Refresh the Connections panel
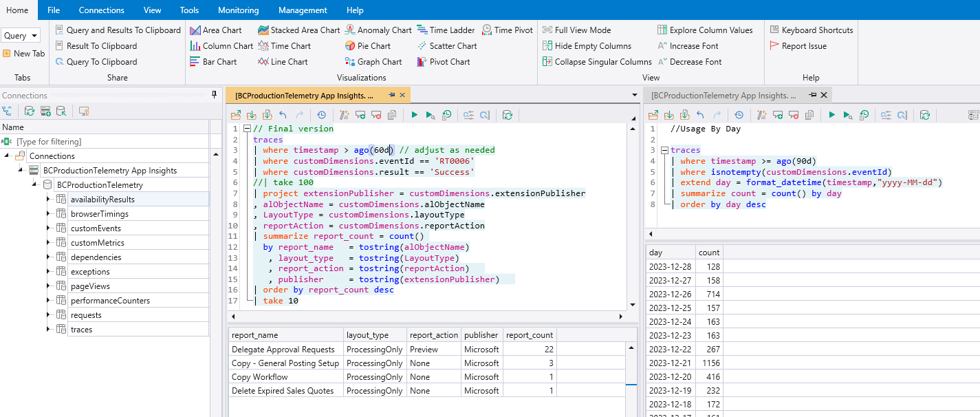The width and height of the screenshot is (980, 417). click(x=30, y=111)
